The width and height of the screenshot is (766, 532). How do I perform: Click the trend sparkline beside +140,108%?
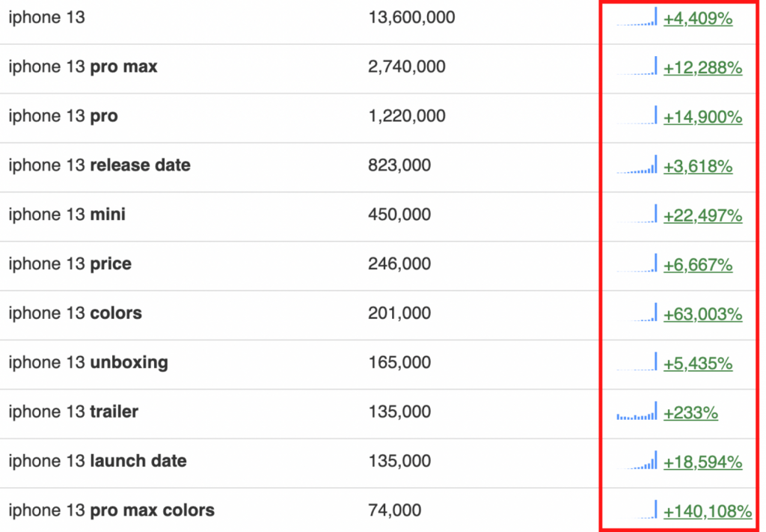click(x=637, y=510)
